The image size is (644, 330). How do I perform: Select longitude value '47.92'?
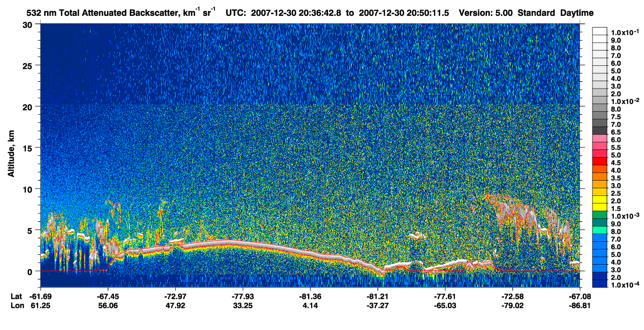pos(175,306)
